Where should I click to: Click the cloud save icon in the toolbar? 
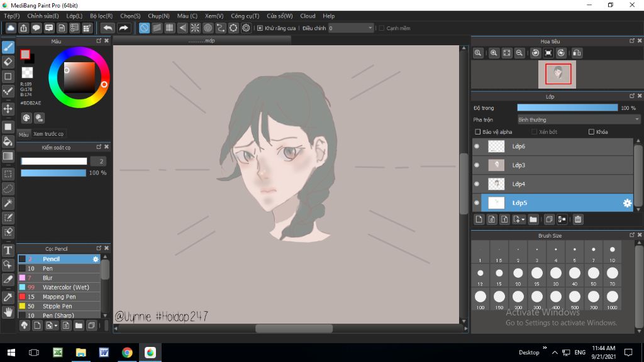pyautogui.click(x=11, y=28)
